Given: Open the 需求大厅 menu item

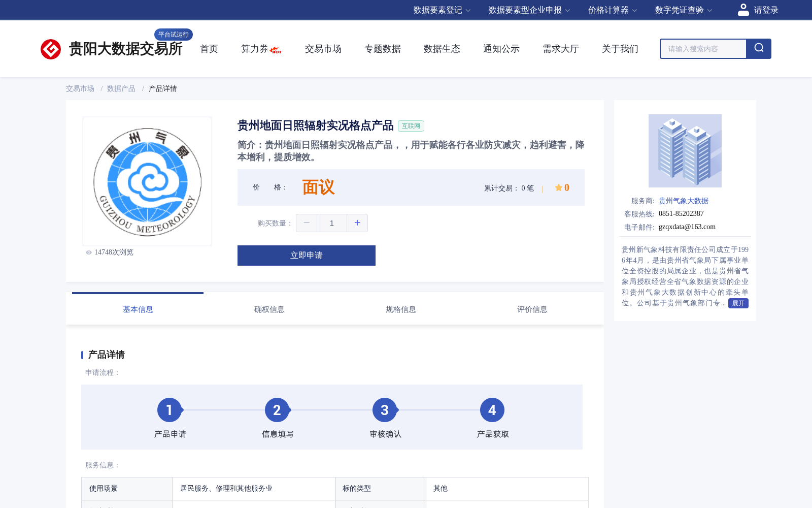Looking at the screenshot, I should coord(561,49).
